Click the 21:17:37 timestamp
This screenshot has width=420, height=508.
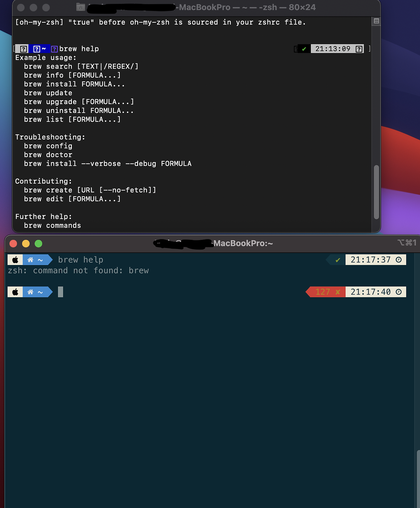tap(370, 260)
